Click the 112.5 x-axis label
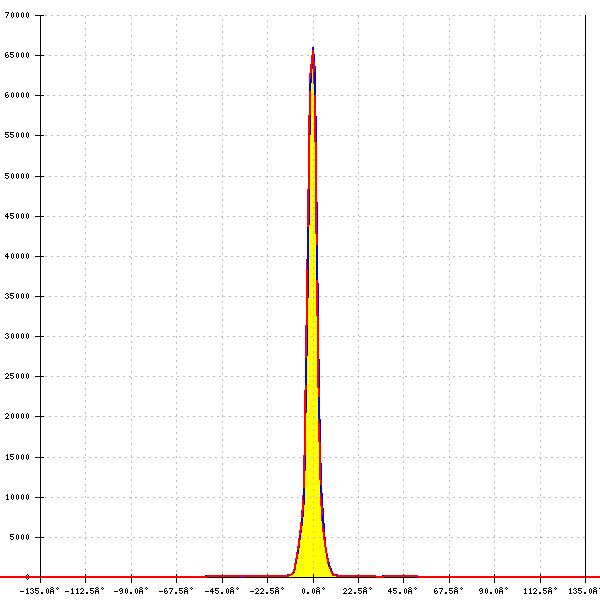Viewport: 600px width, 600px height. pos(540,591)
